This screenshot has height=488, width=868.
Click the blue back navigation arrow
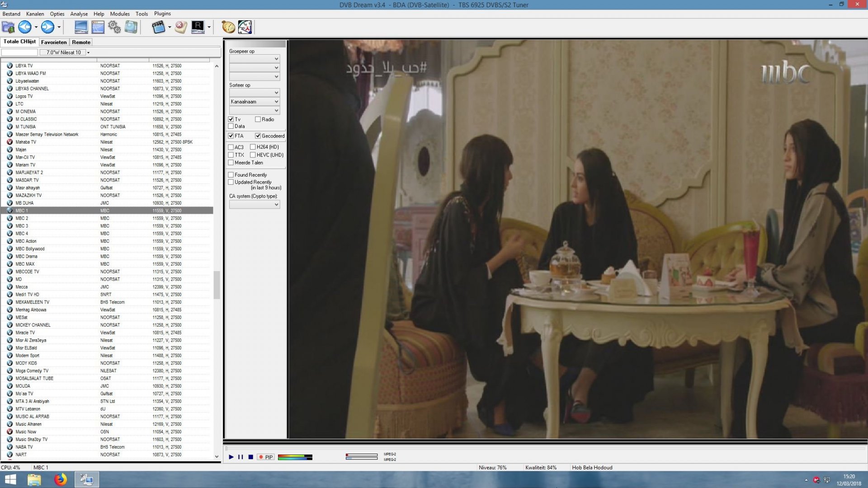(24, 27)
